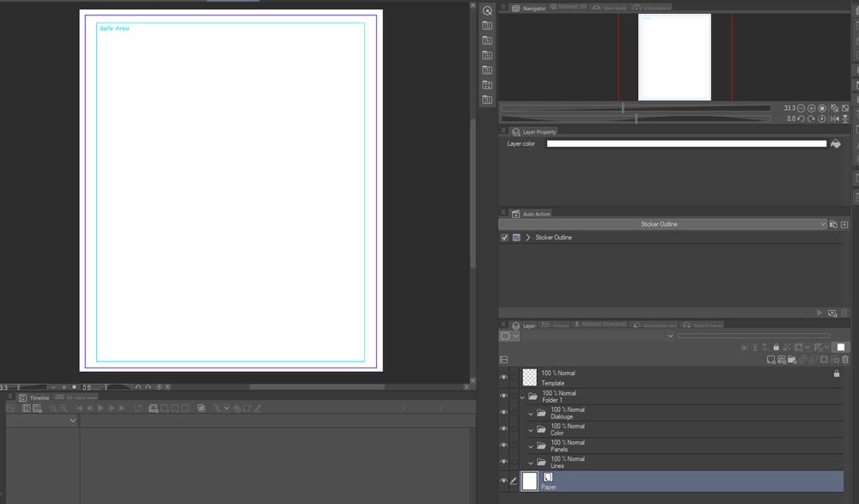Toggle dialog display for Sticker Outline action

(x=516, y=238)
